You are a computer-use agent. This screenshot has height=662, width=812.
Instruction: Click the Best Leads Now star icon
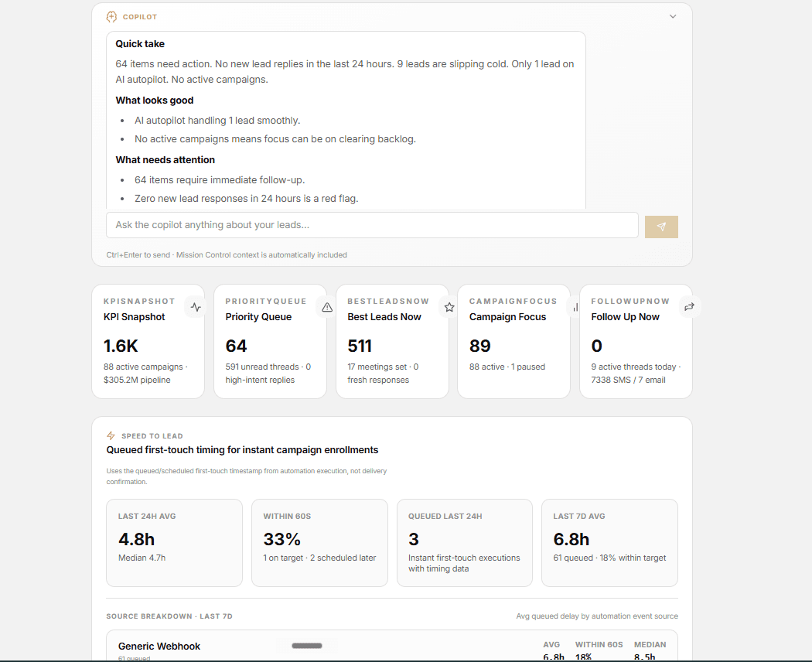coord(449,308)
